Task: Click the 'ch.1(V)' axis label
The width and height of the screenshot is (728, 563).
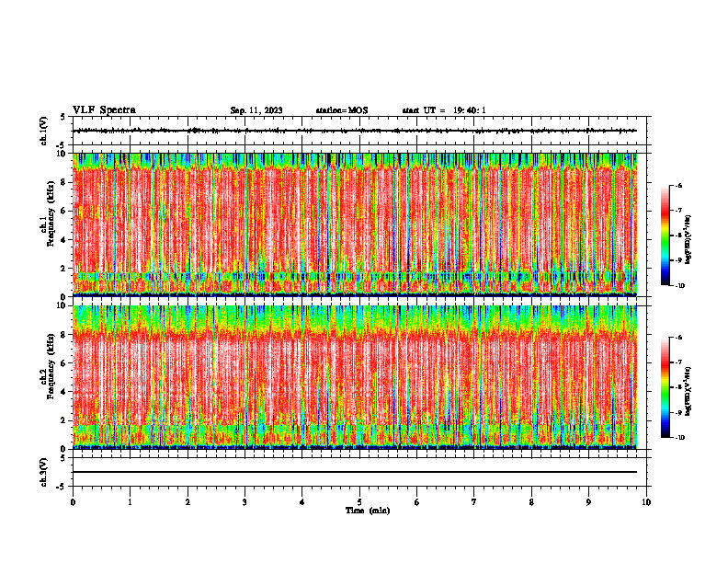Action: click(x=43, y=131)
